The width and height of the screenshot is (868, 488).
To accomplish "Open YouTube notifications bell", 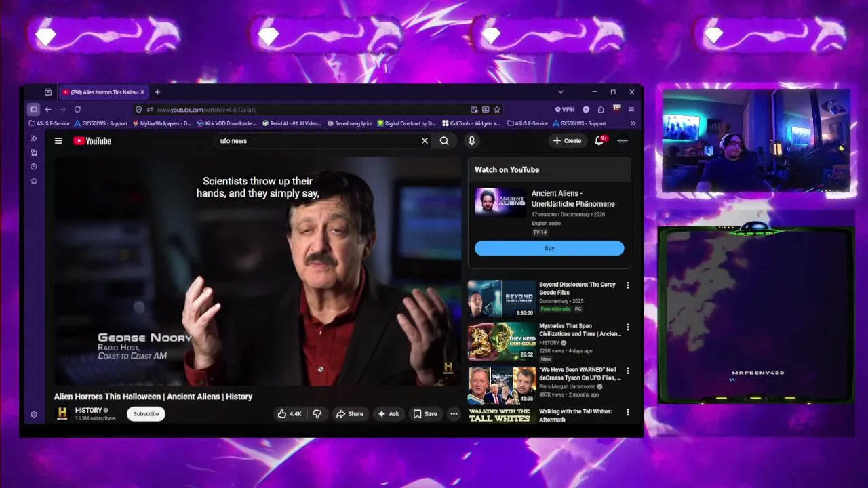I will [599, 140].
